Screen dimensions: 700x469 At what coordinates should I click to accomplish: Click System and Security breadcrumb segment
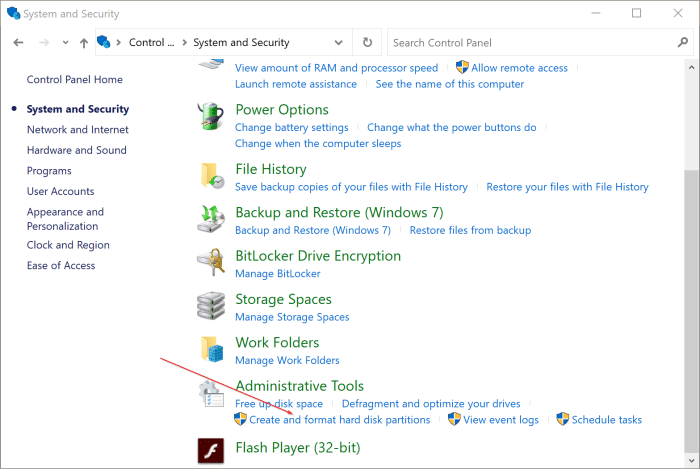(241, 42)
